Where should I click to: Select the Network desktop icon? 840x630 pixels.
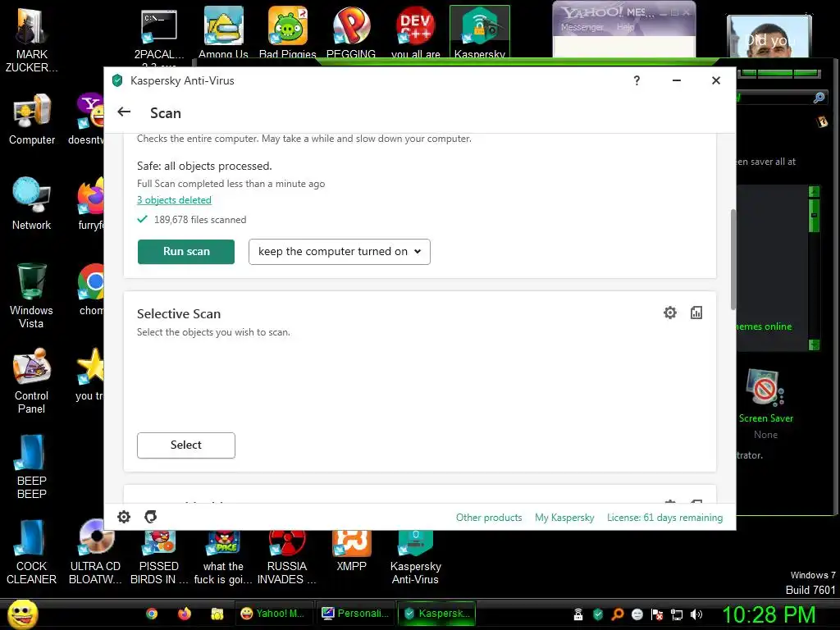pyautogui.click(x=32, y=203)
